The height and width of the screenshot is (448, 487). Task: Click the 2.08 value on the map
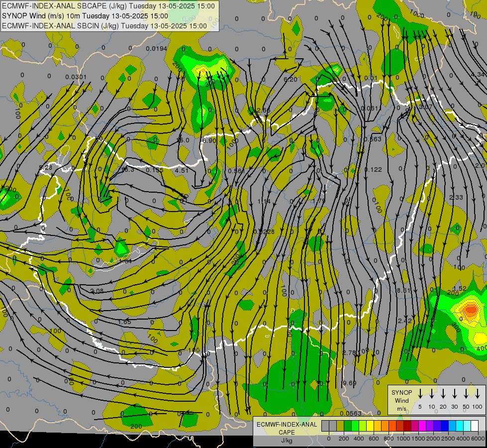coord(97,291)
